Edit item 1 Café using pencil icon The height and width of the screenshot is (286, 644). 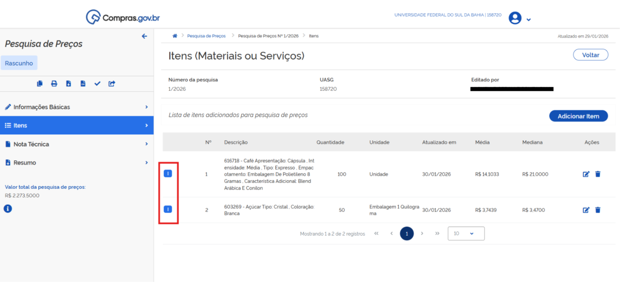[x=586, y=174]
